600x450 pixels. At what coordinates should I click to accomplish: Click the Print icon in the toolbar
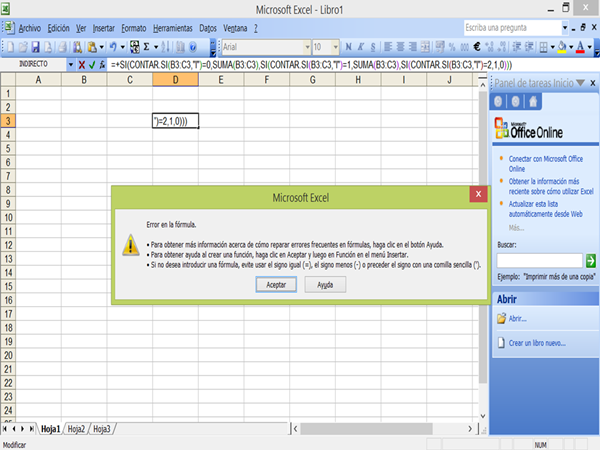pyautogui.click(x=63, y=47)
